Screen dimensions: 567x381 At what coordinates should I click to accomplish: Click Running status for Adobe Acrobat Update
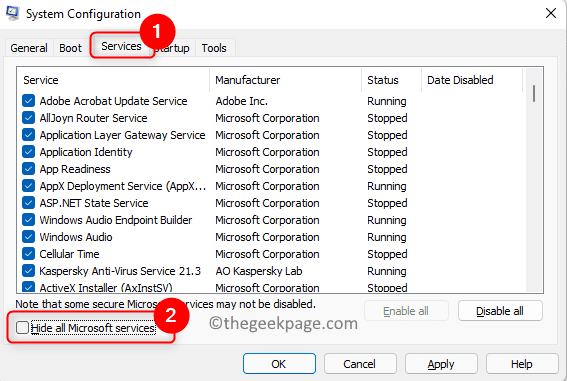point(387,101)
